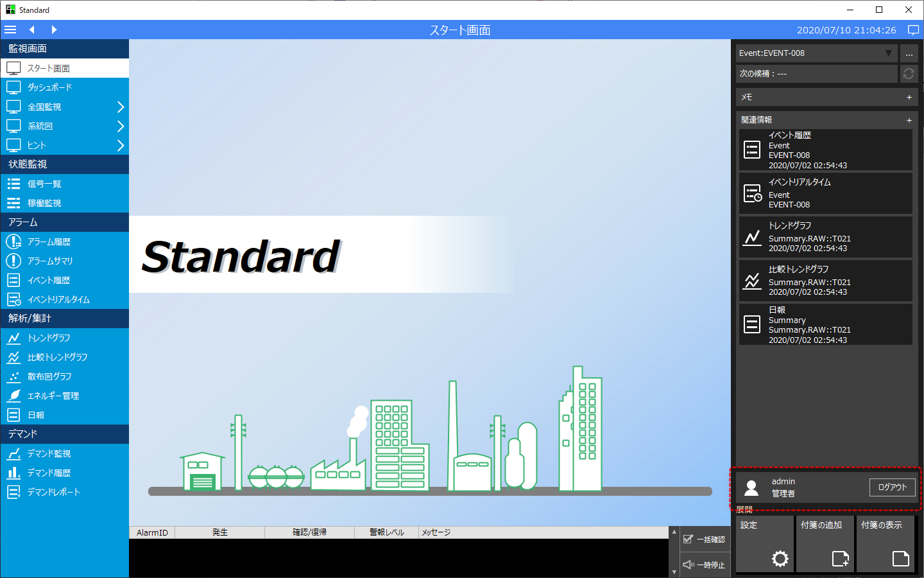Open the Event:EVENT-008 dropdown
Viewport: 924px width, 578px height.
(816, 53)
